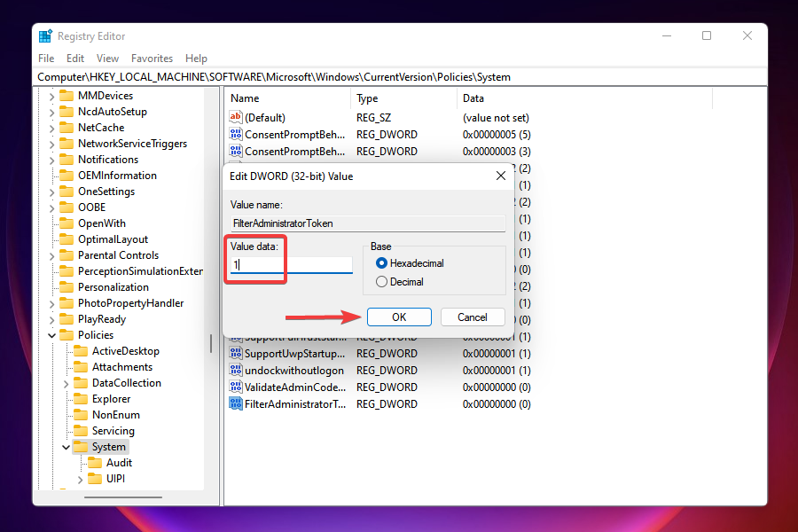The height and width of the screenshot is (532, 798).
Task: Select the Explorer folder icon
Action: click(81, 399)
